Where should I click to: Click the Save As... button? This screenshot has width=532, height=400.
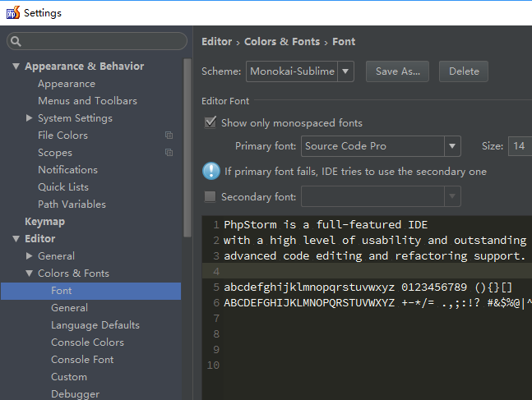(x=397, y=71)
